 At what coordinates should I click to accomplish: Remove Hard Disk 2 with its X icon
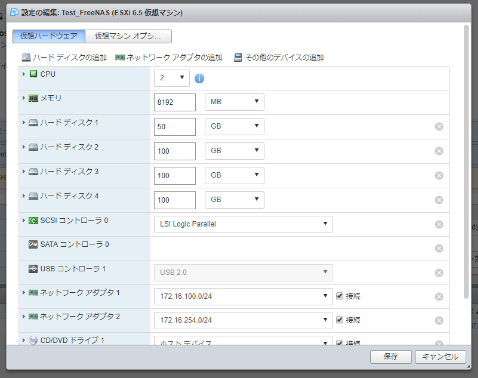(439, 151)
